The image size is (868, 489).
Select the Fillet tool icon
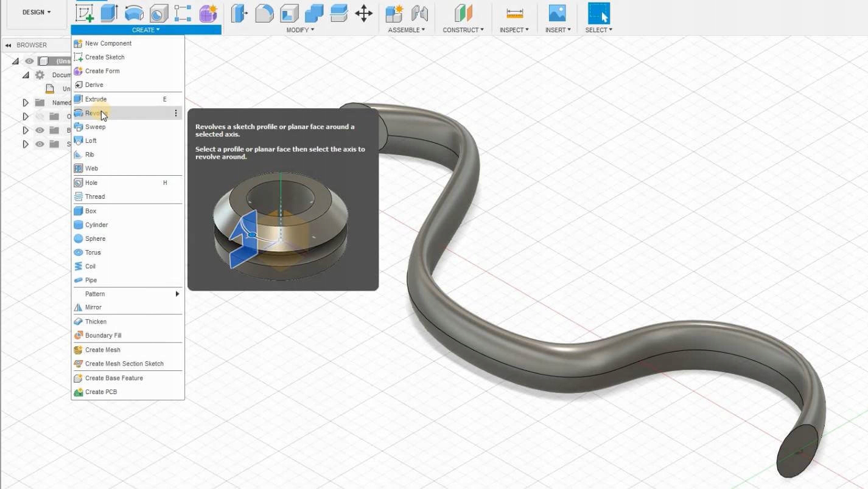[x=264, y=13]
